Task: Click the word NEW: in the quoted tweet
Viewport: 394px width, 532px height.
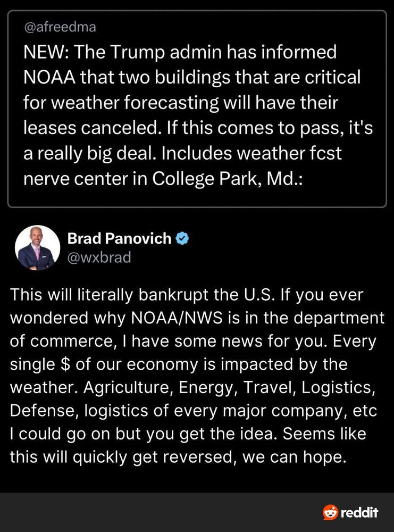Action: tap(46, 52)
